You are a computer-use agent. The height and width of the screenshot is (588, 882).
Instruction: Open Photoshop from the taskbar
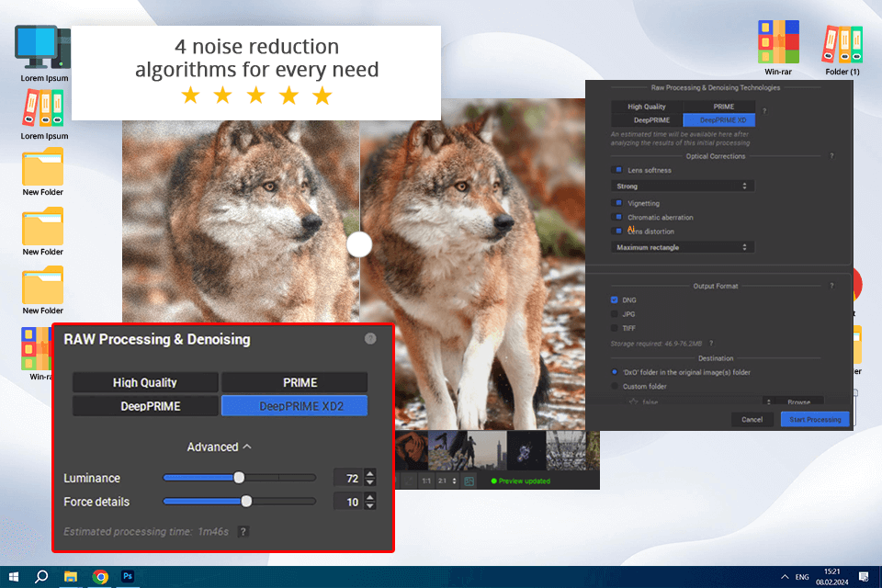point(129,577)
